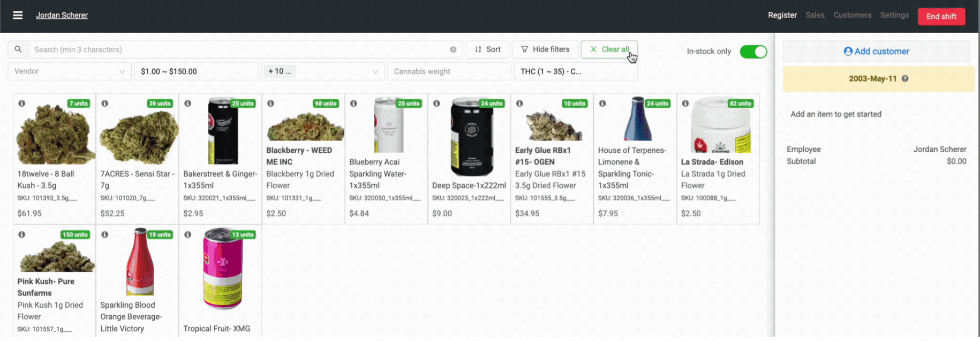This screenshot has height=341, width=980.
Task: Toggle the In-stock only switch
Action: pos(753,51)
